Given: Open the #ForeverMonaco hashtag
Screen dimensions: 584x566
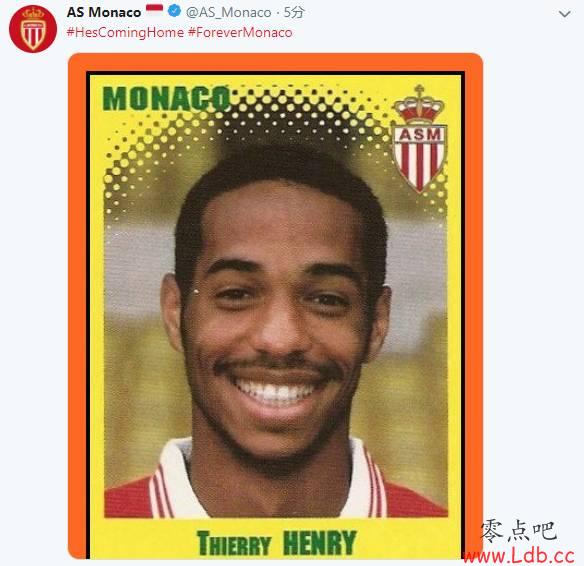Looking at the screenshot, I should tap(240, 32).
